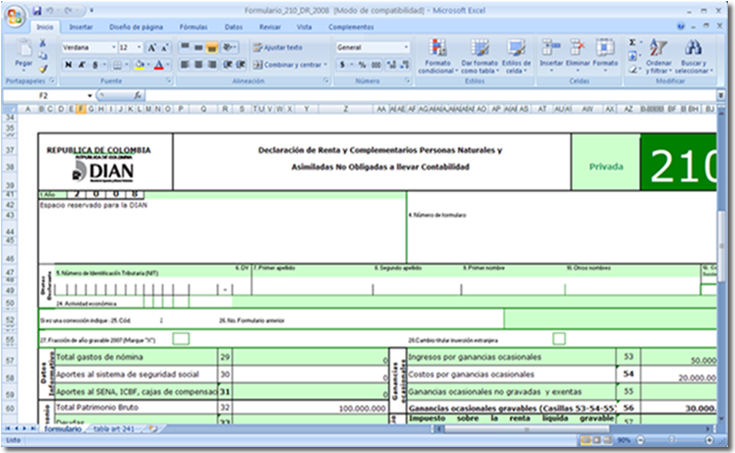The width and height of the screenshot is (735, 453).
Task: Click the fill color paint bucket swatch
Action: coord(139,65)
